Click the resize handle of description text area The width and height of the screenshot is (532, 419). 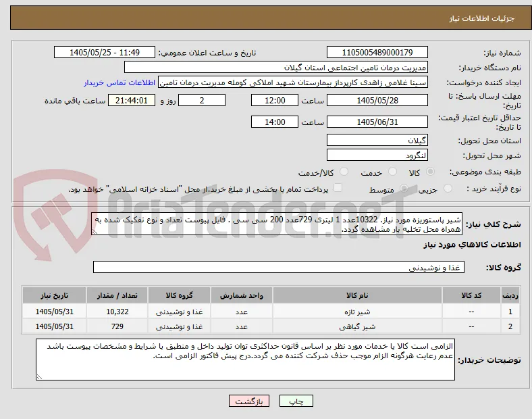(x=95, y=232)
